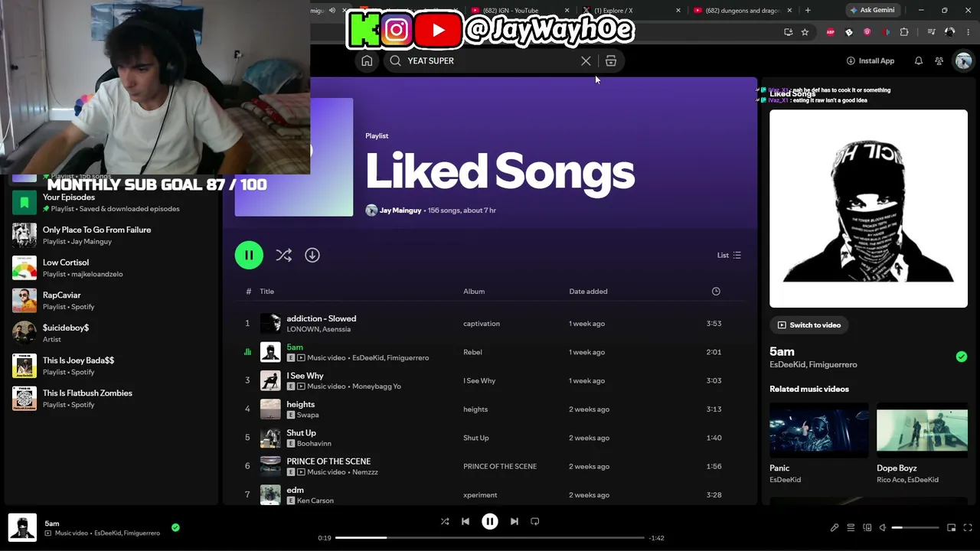Select the Shut Up track
980x551 pixels.
pos(489,438)
